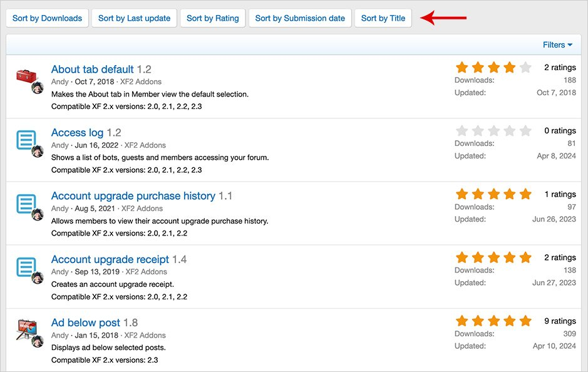Open the Account upgrade purchase history link
588x372 pixels.
(x=133, y=196)
